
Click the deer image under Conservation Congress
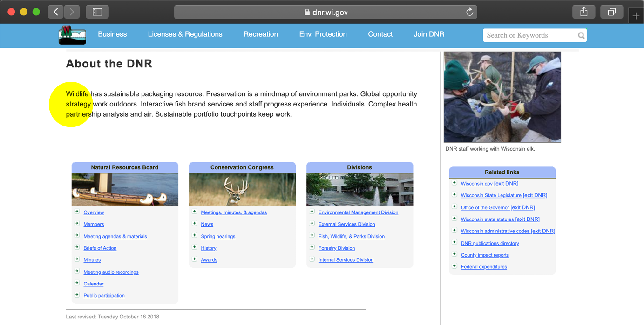pyautogui.click(x=242, y=190)
